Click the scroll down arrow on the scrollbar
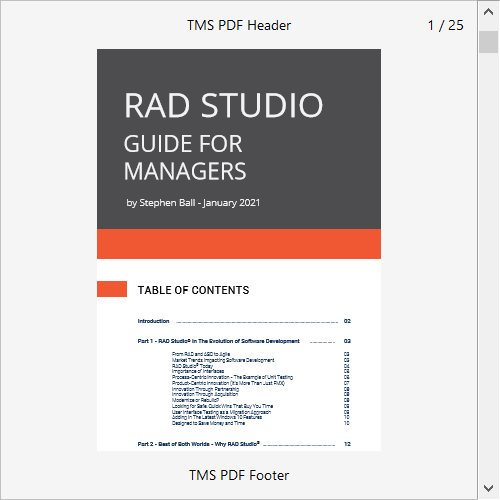 click(x=488, y=489)
